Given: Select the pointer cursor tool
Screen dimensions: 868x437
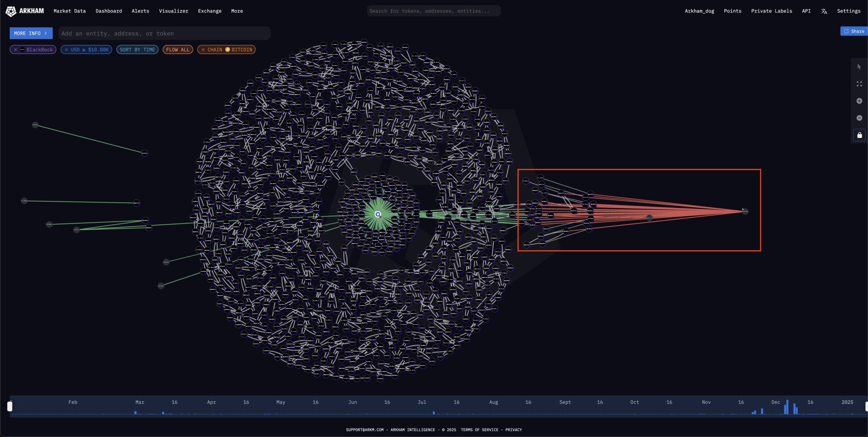Looking at the screenshot, I should click(859, 67).
